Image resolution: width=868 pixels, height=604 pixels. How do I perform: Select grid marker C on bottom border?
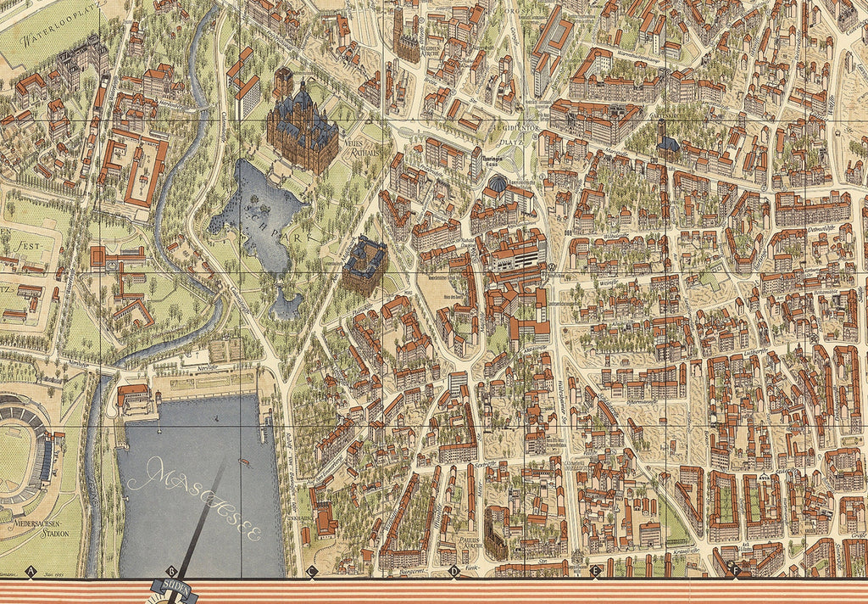tap(312, 571)
